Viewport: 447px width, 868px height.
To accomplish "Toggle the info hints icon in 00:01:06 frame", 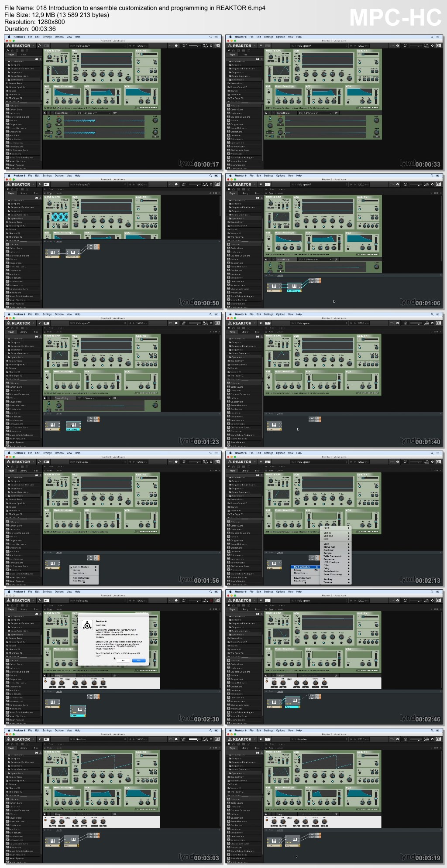I will pyautogui.click(x=398, y=184).
